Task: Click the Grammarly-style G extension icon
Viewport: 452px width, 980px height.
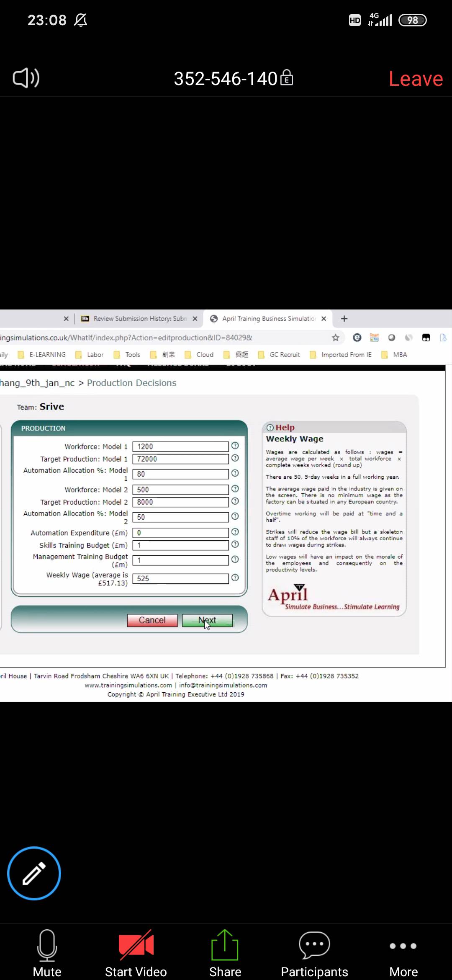Action: 357,338
